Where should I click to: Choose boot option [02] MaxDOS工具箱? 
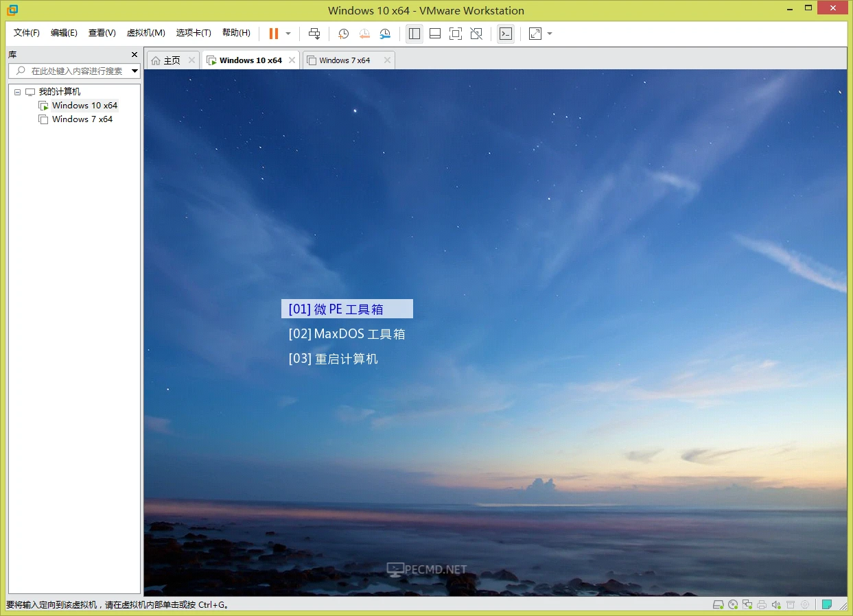click(347, 334)
